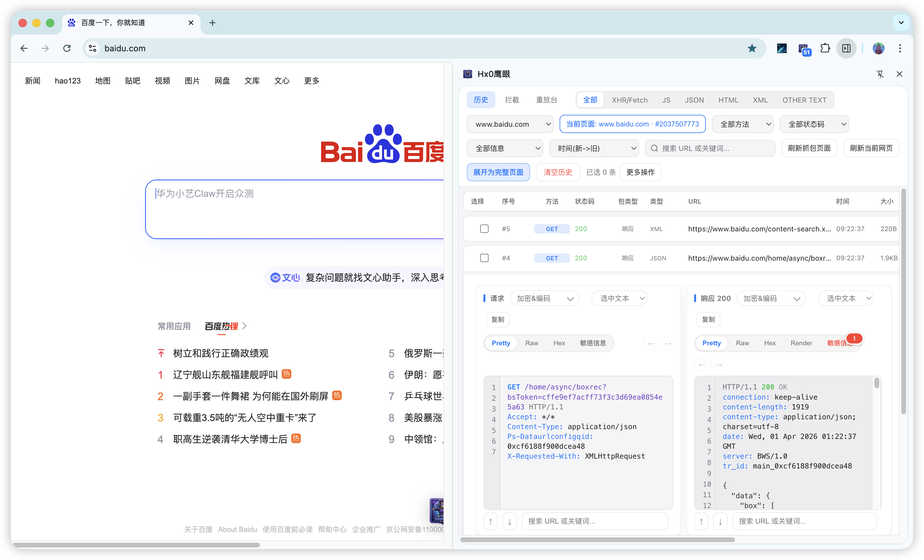Open the Extensions puzzle piece icon

point(825,48)
